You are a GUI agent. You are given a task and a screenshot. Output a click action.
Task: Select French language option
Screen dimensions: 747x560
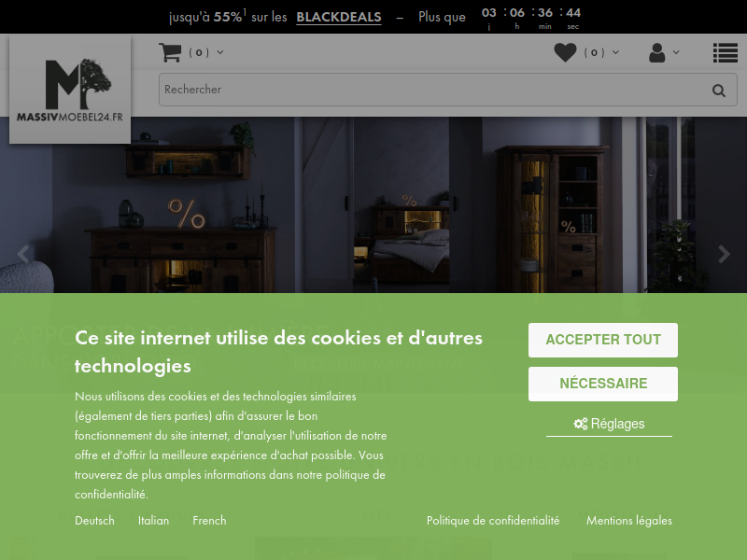click(x=209, y=521)
